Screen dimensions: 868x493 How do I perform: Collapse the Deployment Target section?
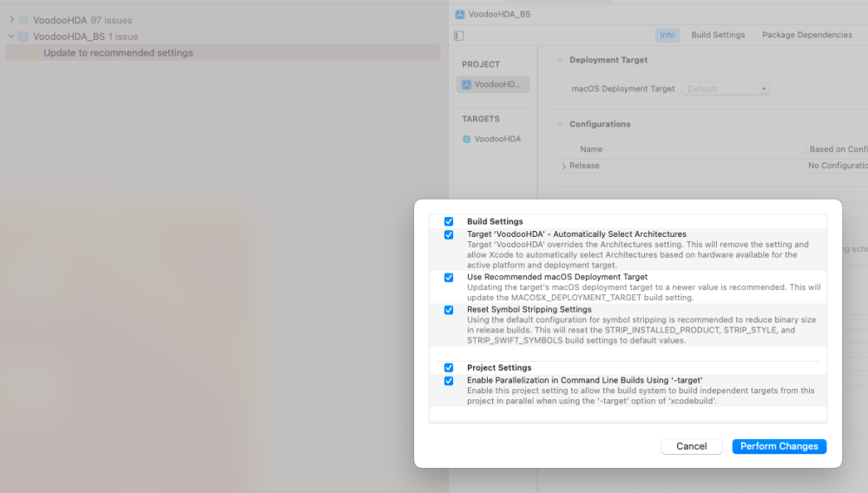click(560, 60)
